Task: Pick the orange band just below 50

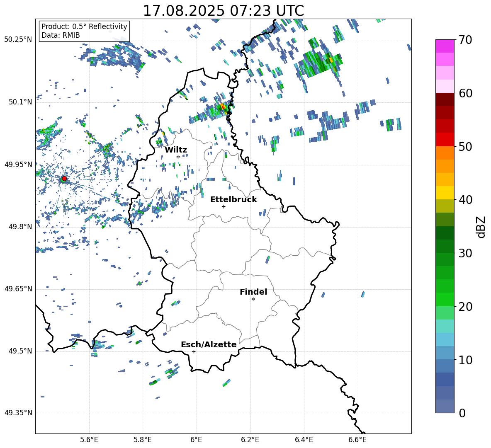Action: [445, 153]
